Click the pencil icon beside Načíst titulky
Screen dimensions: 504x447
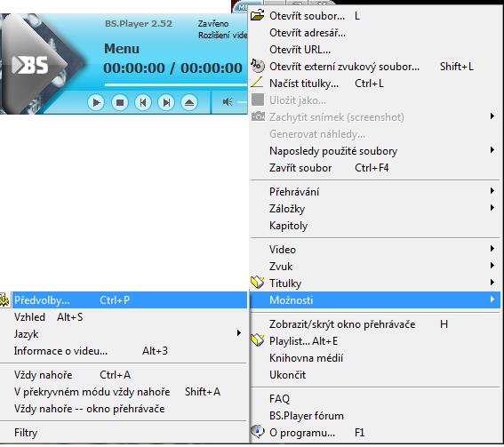(257, 83)
